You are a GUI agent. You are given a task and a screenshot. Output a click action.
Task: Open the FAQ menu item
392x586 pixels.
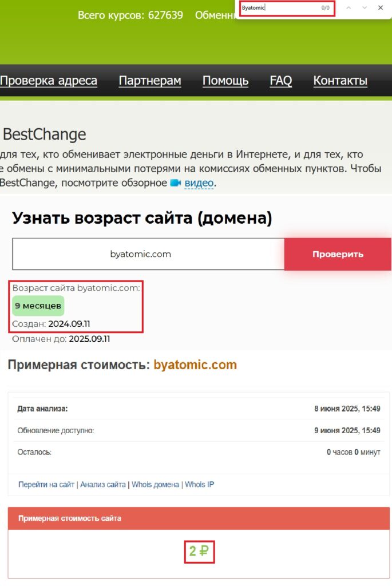pos(281,81)
